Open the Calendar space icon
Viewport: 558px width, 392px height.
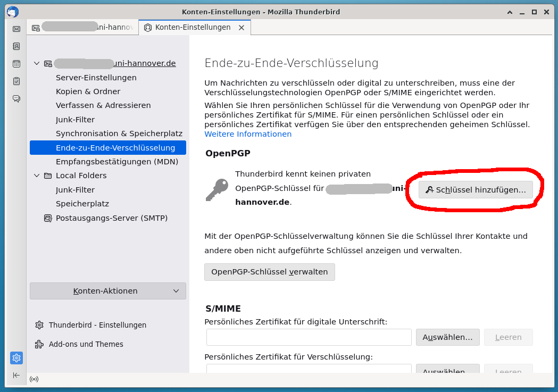tap(16, 64)
